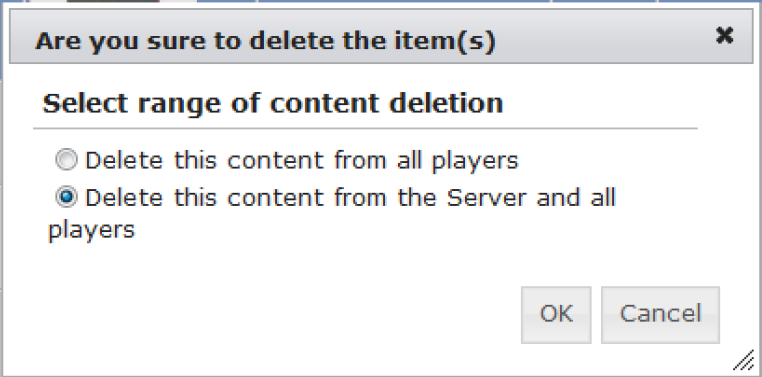This screenshot has height=377, width=762.
Task: Select 'Delete this content from all players' radio
Action: (66, 159)
